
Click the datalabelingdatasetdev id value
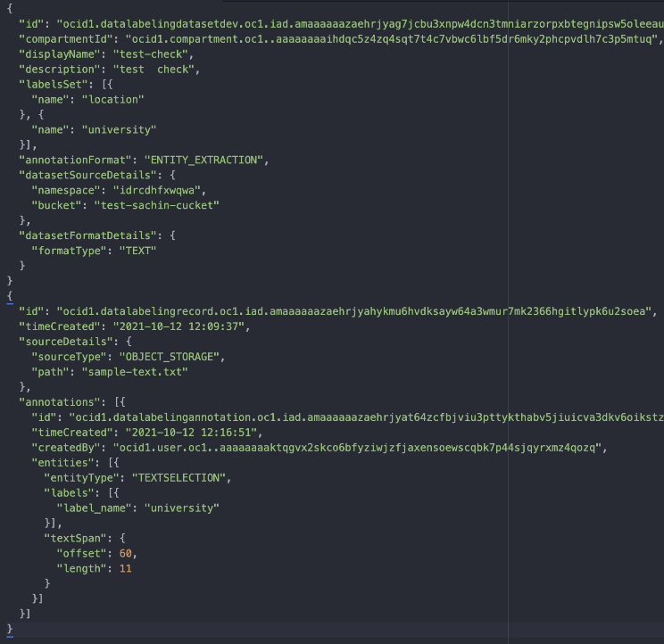pos(361,24)
